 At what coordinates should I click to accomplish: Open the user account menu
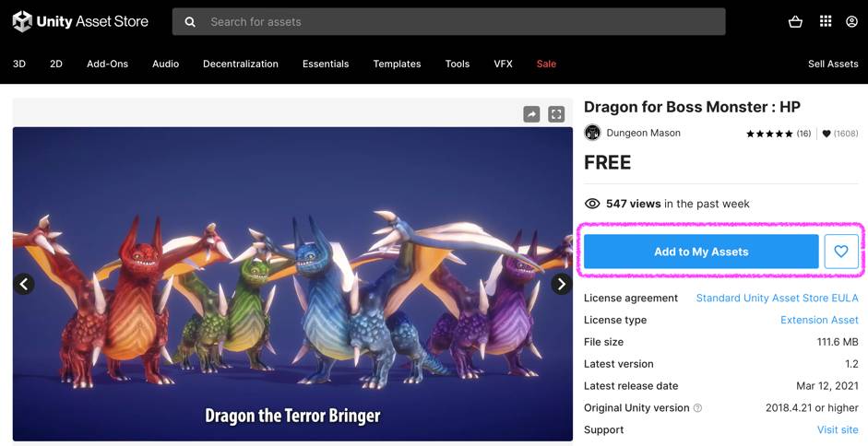click(851, 22)
